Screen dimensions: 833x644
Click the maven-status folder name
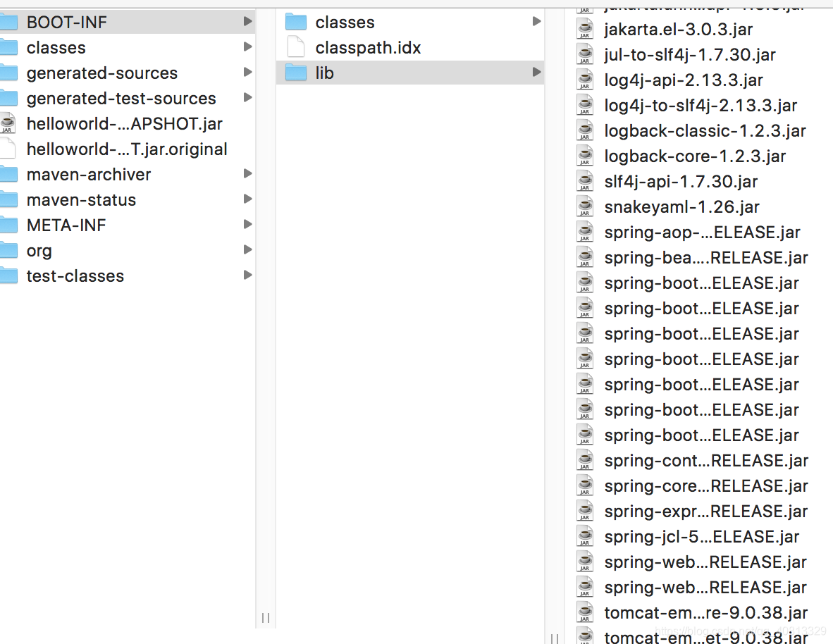(x=81, y=200)
